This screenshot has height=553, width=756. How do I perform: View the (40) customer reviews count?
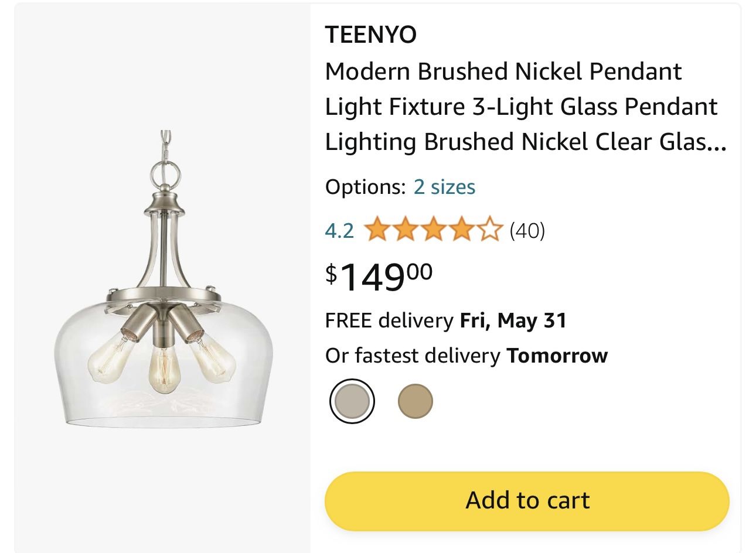coord(527,231)
